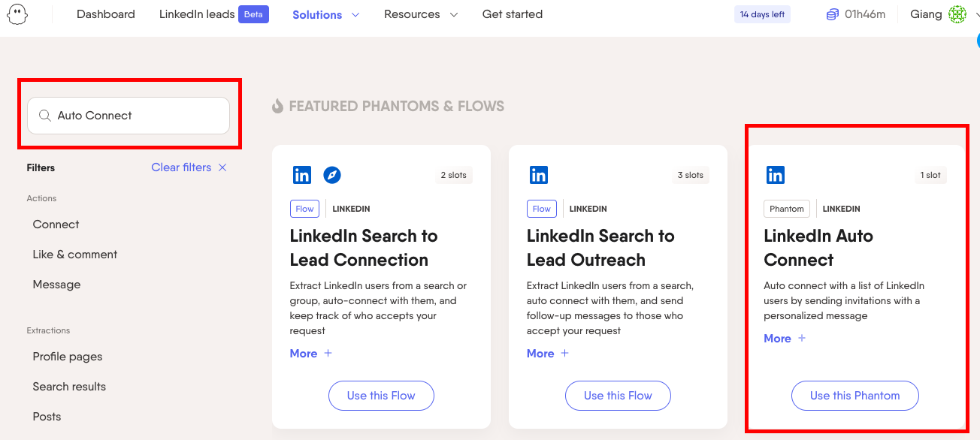Expand the Resources dropdown menu

pos(421,14)
